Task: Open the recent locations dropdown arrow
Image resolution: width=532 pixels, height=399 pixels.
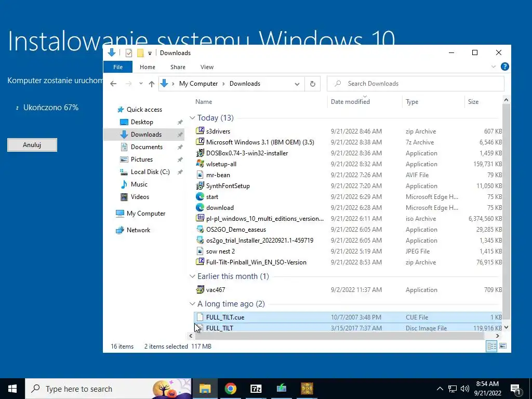Action: (141, 84)
